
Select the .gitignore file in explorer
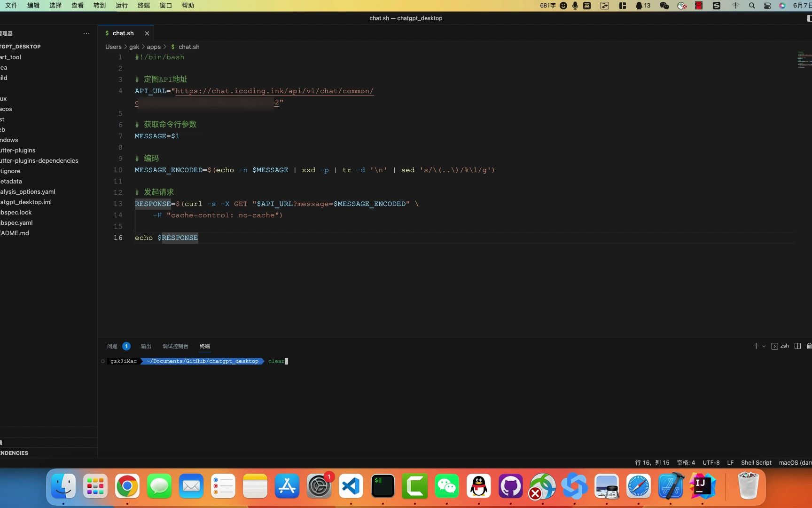point(10,171)
